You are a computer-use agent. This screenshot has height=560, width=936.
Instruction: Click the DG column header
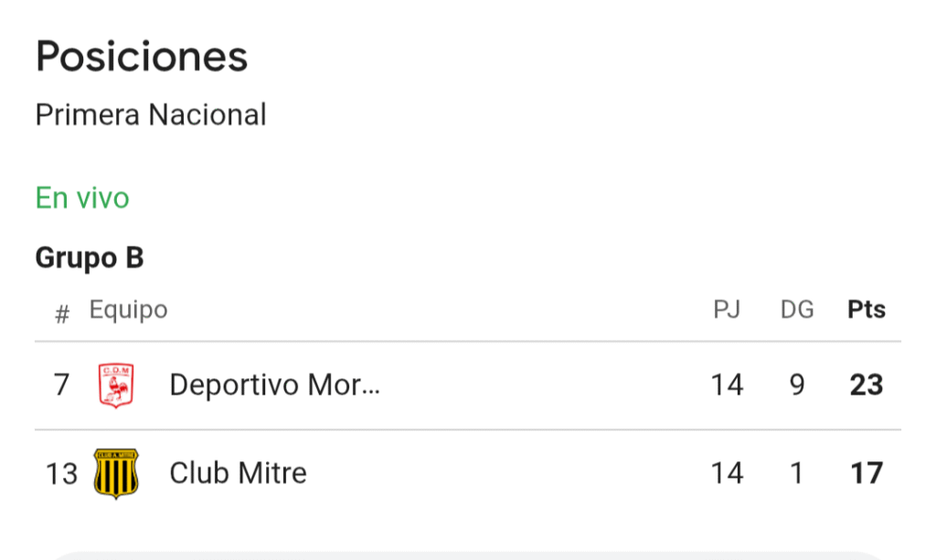pyautogui.click(x=797, y=310)
